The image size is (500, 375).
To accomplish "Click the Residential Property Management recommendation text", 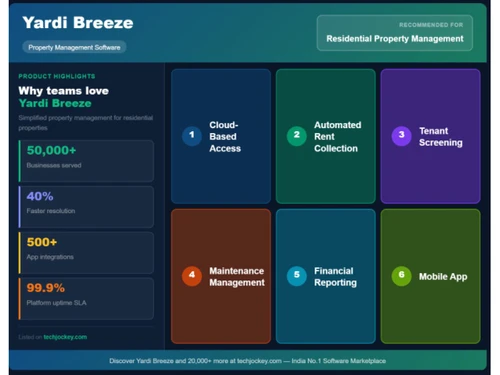I will click(x=395, y=39).
